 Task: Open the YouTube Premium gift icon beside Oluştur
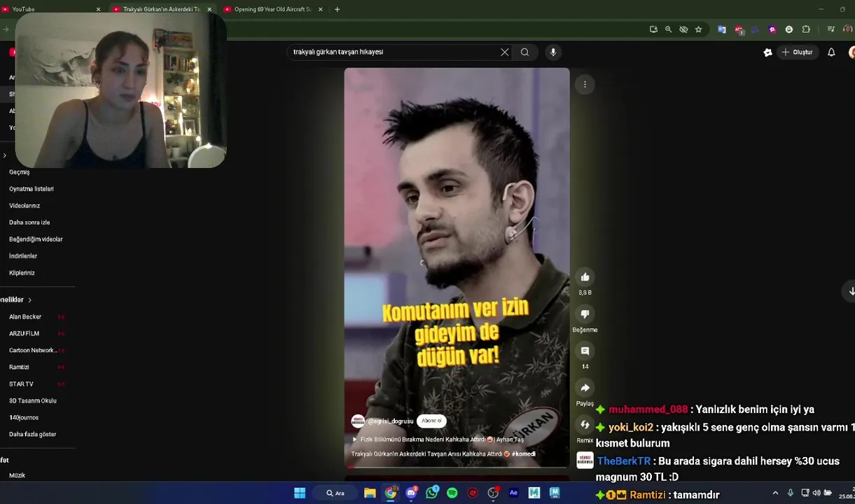click(x=767, y=52)
